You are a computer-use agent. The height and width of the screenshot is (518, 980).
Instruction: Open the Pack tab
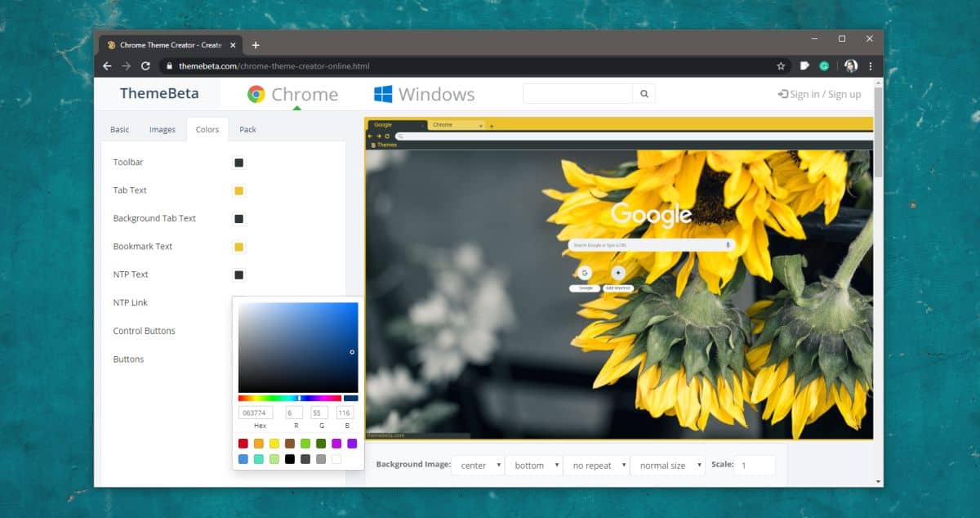248,129
